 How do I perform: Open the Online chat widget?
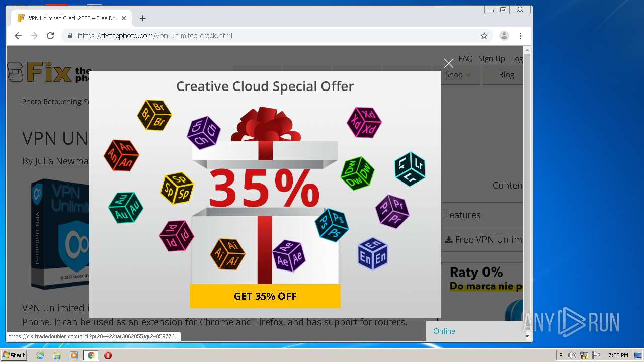(x=474, y=331)
